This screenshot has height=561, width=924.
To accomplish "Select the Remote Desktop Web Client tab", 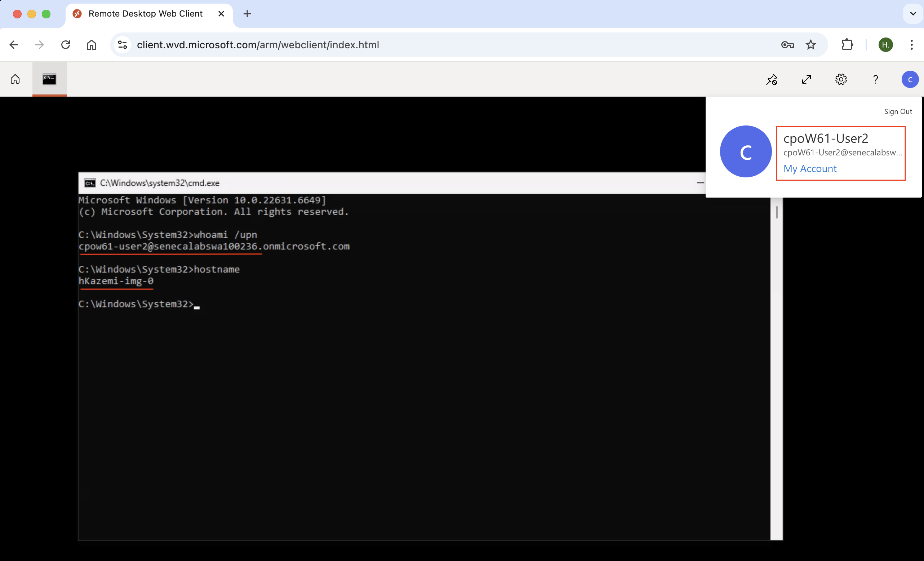I will pos(149,14).
